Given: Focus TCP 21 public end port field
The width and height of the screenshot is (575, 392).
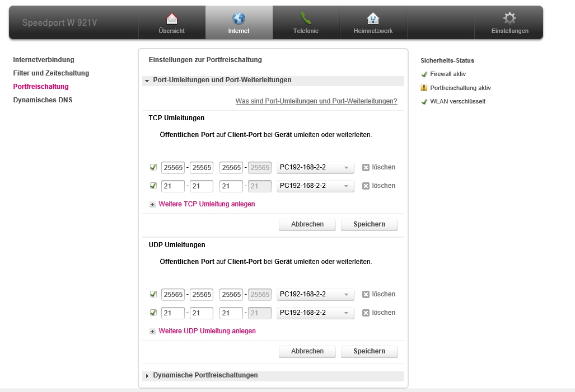Looking at the screenshot, I should click(202, 186).
